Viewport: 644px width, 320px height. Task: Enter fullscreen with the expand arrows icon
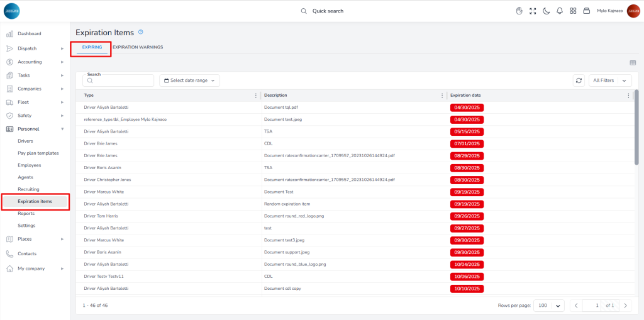[533, 11]
